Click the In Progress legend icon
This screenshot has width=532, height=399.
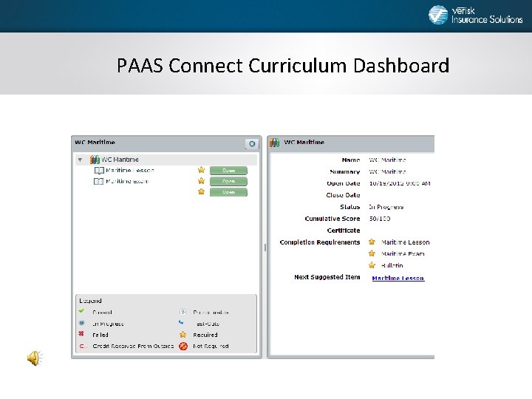click(x=82, y=323)
